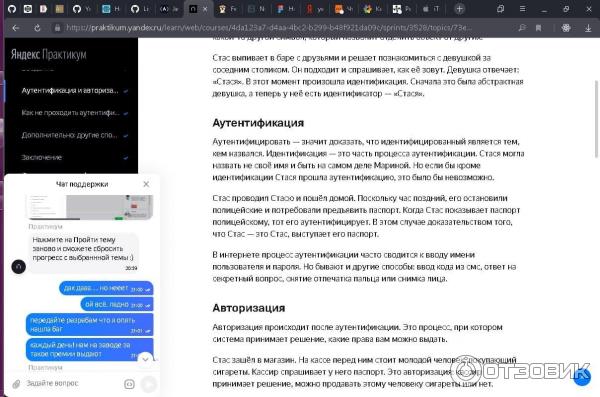Click paragraph starting 'Стас выпивает в баре'
The height and width of the screenshot is (397, 600).
tap(368, 75)
